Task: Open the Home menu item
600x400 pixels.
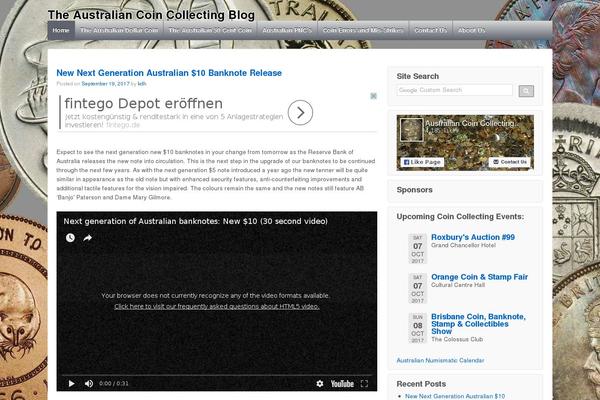Action: click(61, 30)
